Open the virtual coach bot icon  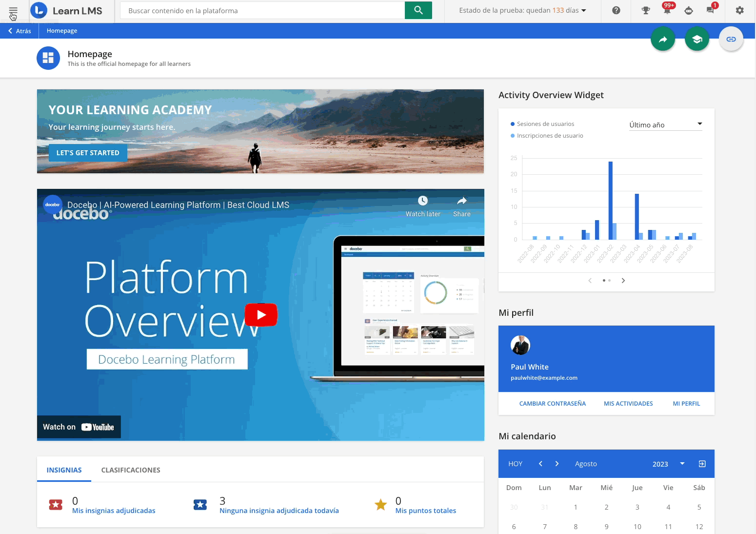[x=689, y=10]
